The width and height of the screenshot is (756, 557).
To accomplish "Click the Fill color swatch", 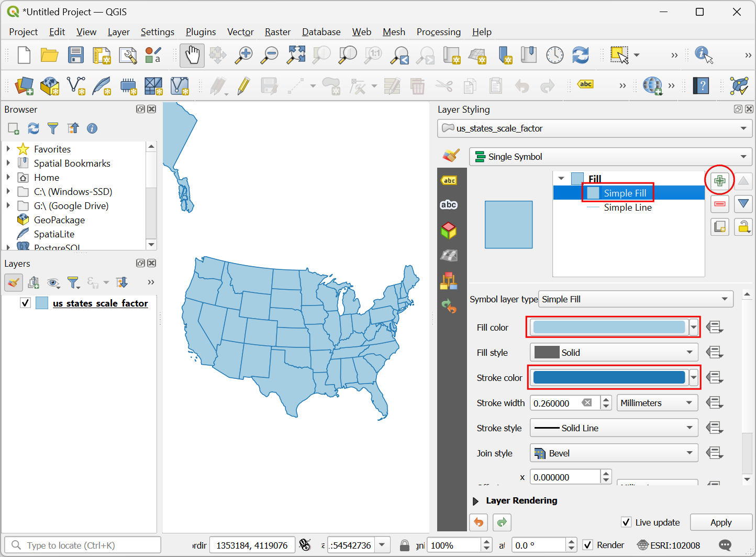I will 609,327.
